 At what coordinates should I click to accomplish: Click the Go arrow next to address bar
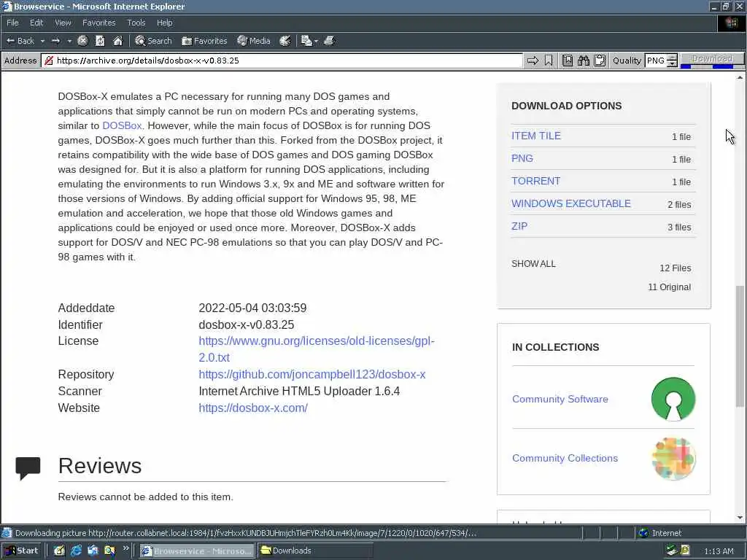[x=533, y=61]
